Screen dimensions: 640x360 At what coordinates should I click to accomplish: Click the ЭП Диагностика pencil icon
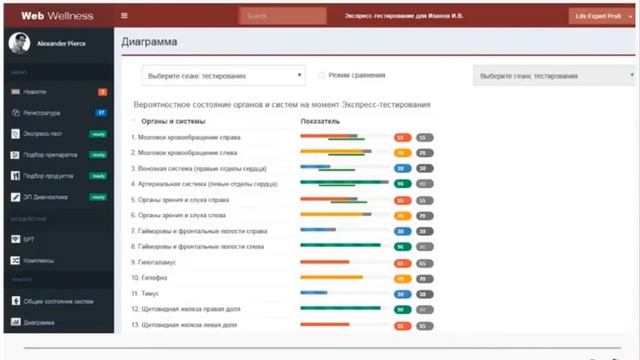[16, 197]
